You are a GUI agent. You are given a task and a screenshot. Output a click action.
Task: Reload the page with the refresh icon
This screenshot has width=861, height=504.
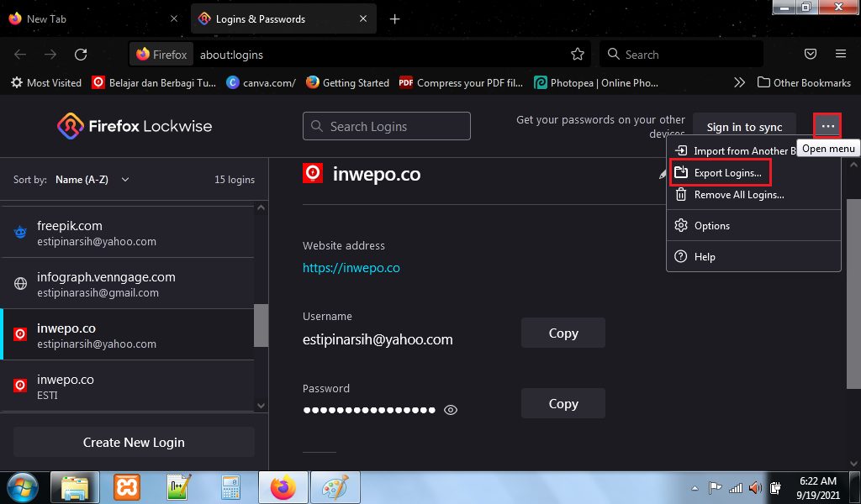click(81, 55)
